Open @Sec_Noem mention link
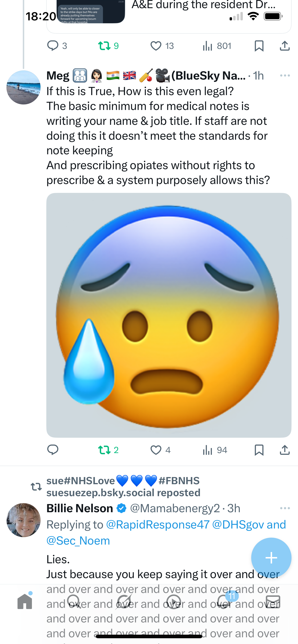This screenshot has width=298, height=644. pyautogui.click(x=78, y=540)
